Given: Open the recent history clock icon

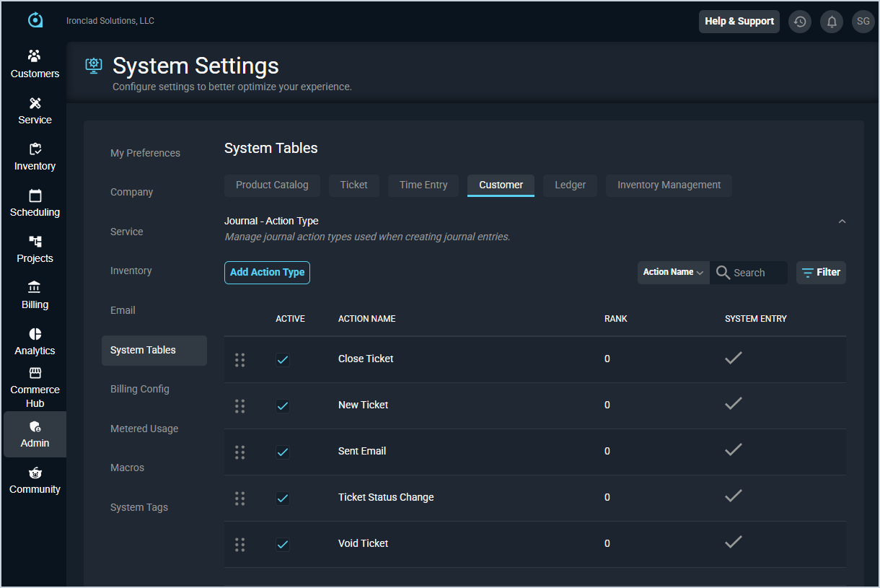Looking at the screenshot, I should point(799,22).
